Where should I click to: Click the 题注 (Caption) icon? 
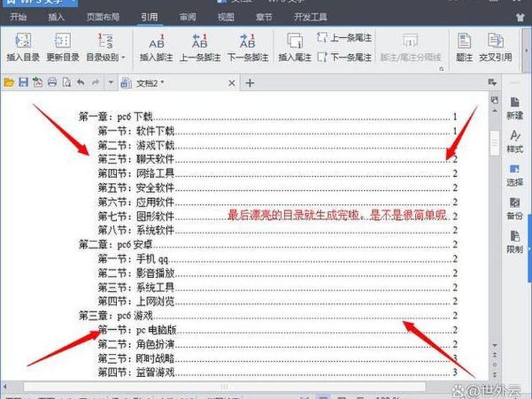464,41
